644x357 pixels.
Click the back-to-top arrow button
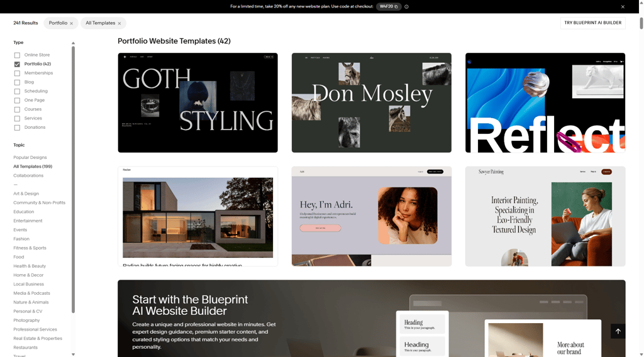click(x=618, y=331)
